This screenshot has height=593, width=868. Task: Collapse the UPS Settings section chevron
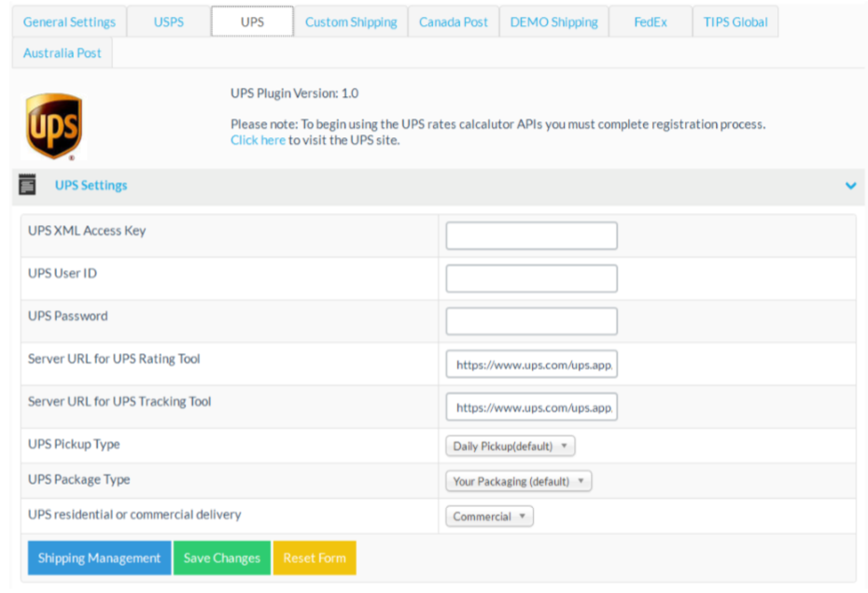850,186
